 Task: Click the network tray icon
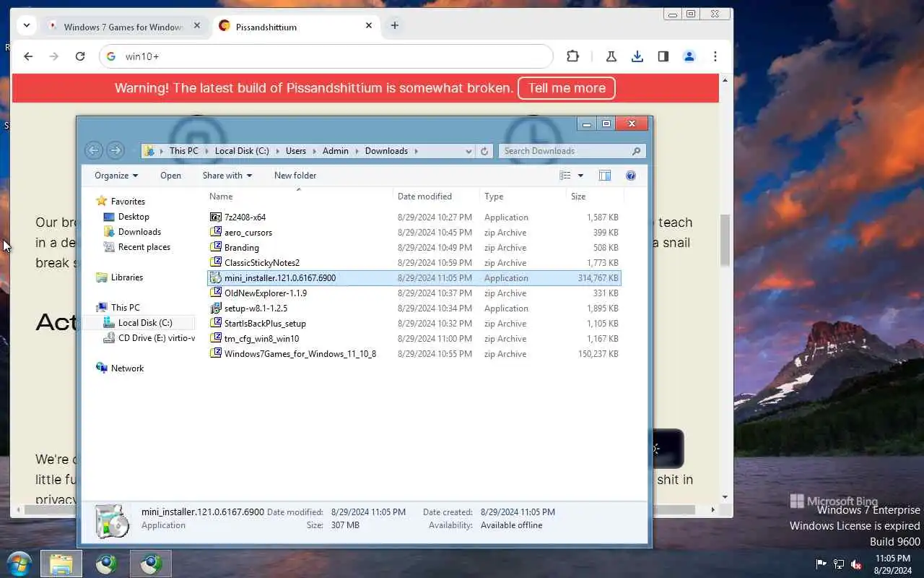pos(839,564)
